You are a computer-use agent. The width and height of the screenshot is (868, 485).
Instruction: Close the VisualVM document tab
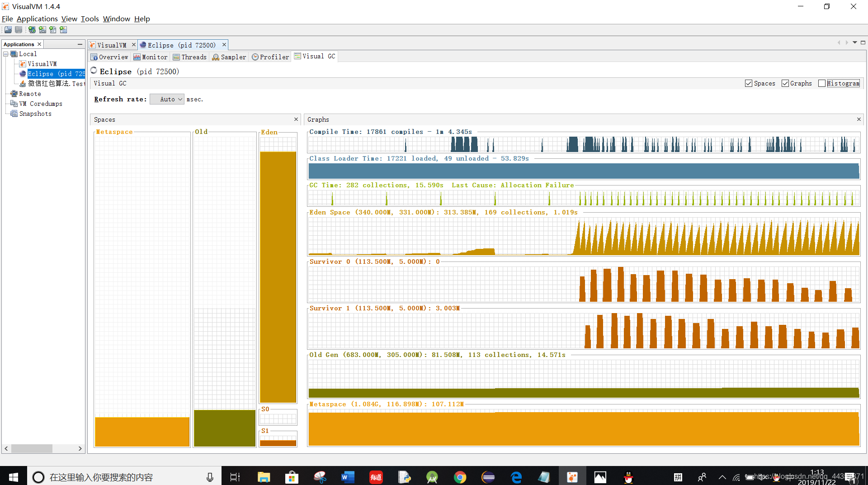(x=134, y=44)
